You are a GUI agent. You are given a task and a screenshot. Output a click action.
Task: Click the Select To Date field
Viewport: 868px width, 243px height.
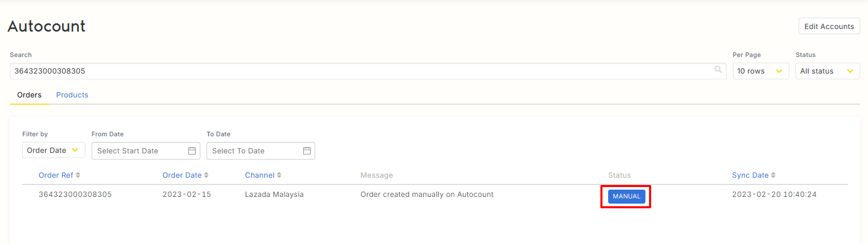click(254, 151)
